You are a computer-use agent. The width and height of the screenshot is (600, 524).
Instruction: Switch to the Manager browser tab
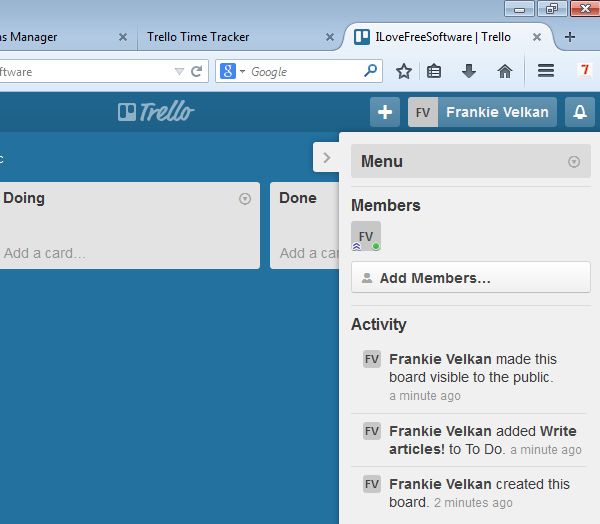coord(63,37)
